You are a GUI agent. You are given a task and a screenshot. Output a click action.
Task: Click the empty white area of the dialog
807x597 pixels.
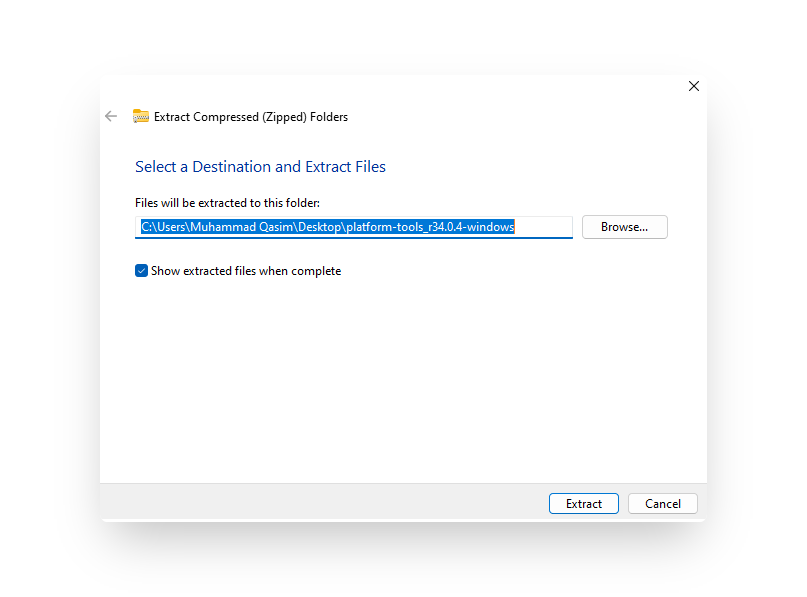[400, 380]
